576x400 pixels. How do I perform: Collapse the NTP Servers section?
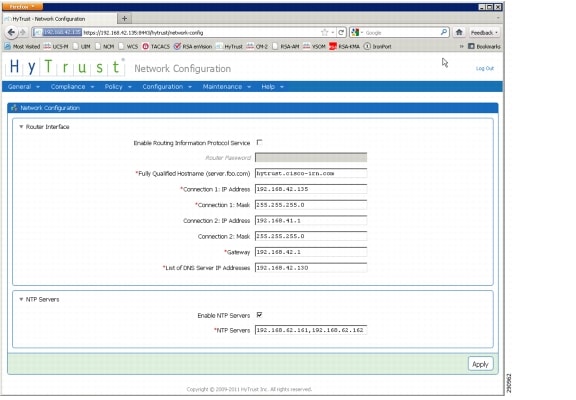(x=21, y=299)
